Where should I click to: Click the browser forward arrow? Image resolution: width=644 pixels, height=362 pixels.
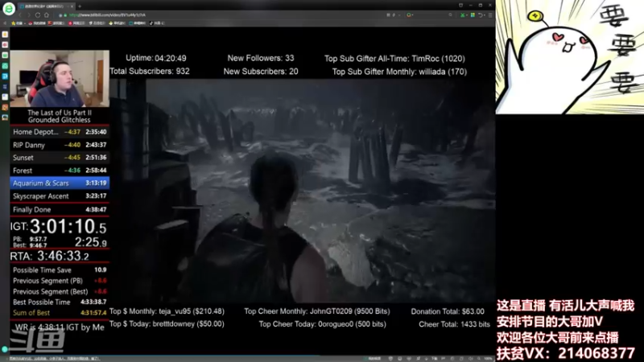(29, 15)
